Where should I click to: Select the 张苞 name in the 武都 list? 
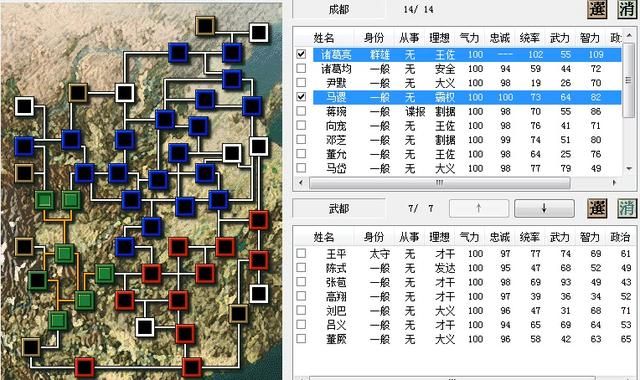pos(336,282)
